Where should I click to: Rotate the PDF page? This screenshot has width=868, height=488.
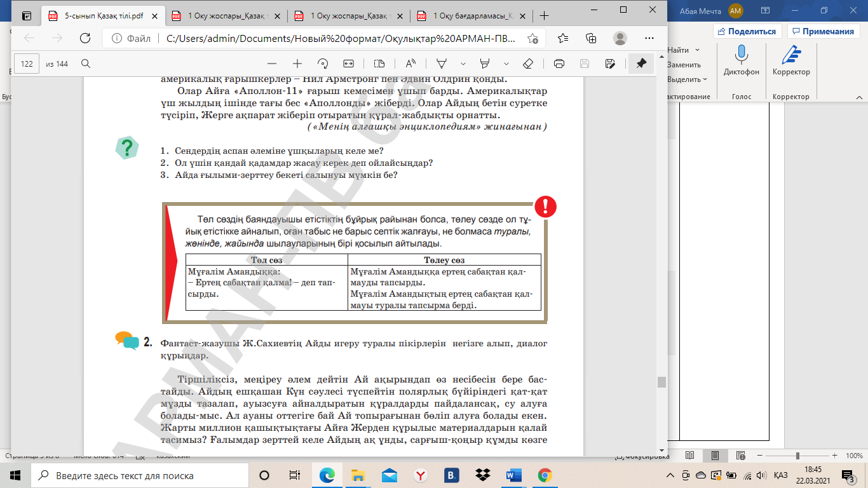tap(322, 64)
